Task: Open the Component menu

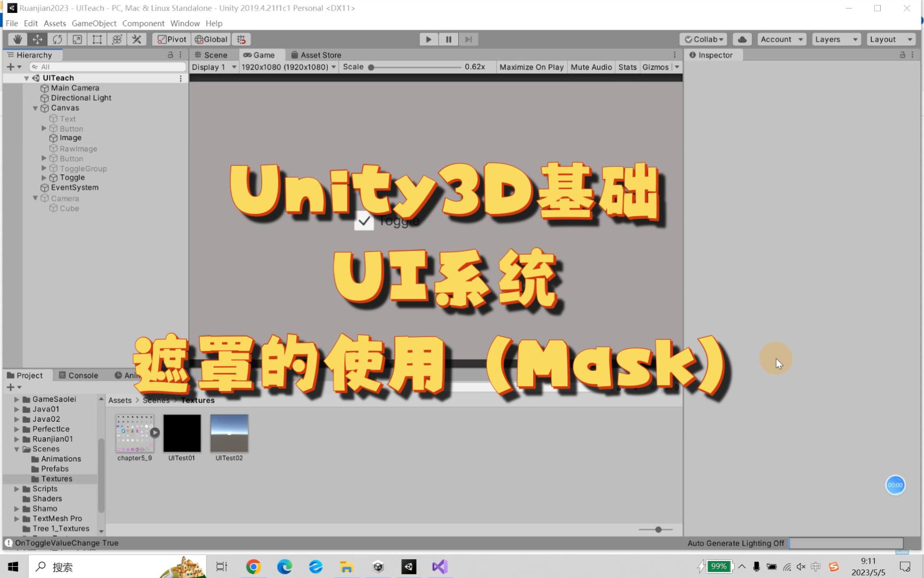Action: click(x=143, y=24)
